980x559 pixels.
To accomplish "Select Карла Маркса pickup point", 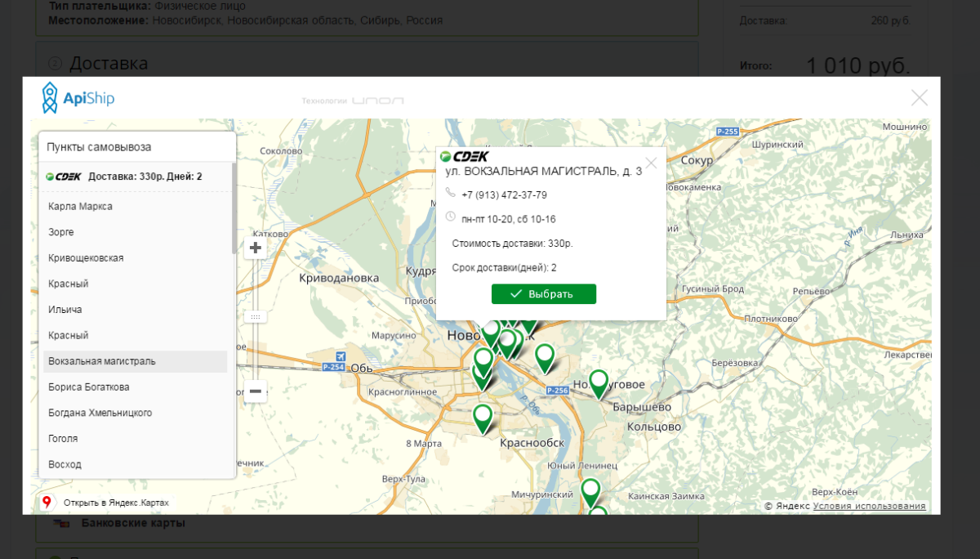I will pyautogui.click(x=80, y=207).
